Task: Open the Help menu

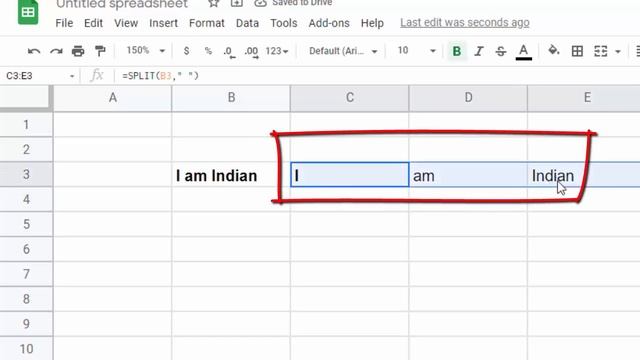Action: [x=372, y=23]
